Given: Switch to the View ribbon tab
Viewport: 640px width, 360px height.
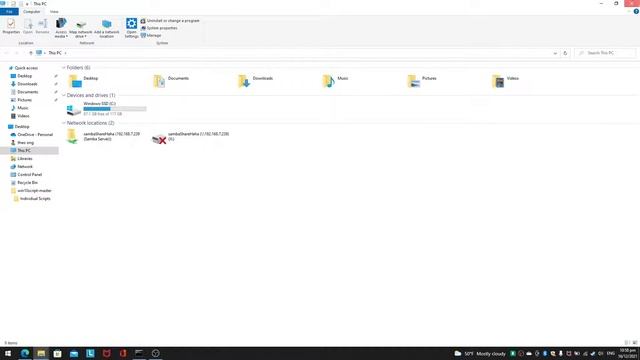Looking at the screenshot, I should pos(54,12).
